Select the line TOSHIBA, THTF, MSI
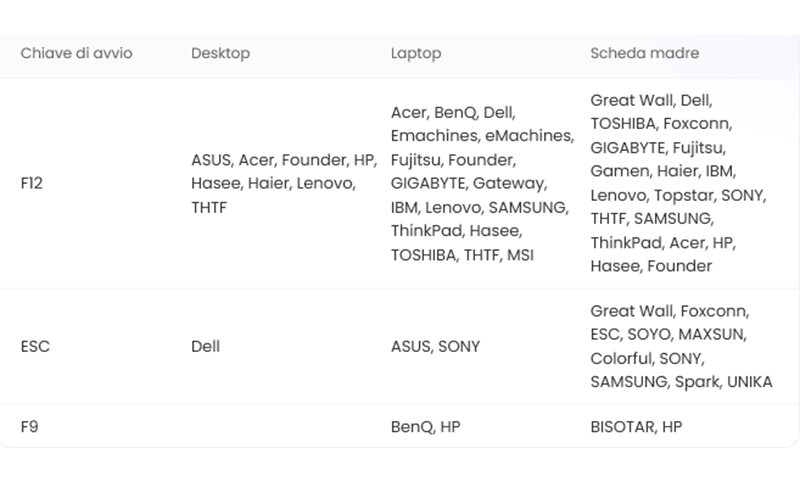 pyautogui.click(x=462, y=255)
